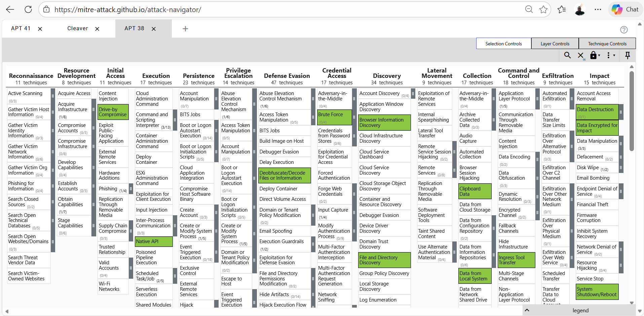
Task: Expand Brute Force sub-techniques handle
Action: pos(354,117)
